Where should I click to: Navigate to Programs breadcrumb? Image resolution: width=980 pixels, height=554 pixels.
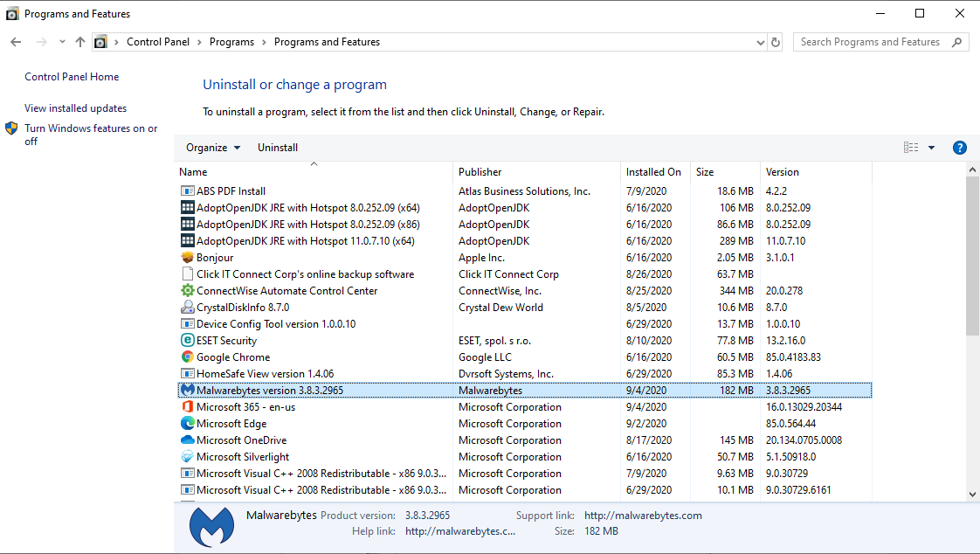pos(231,42)
